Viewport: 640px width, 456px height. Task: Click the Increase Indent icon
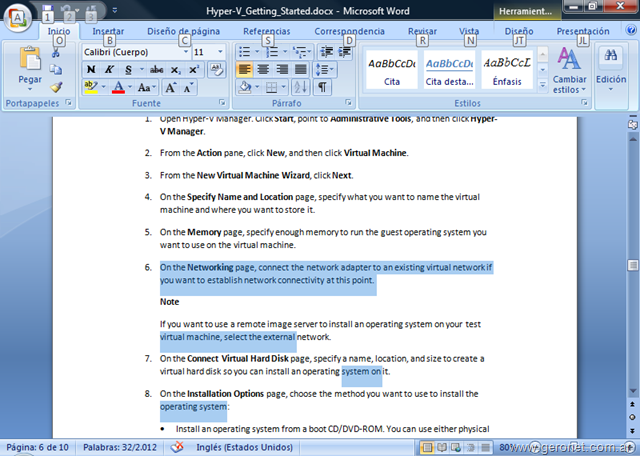345,52
